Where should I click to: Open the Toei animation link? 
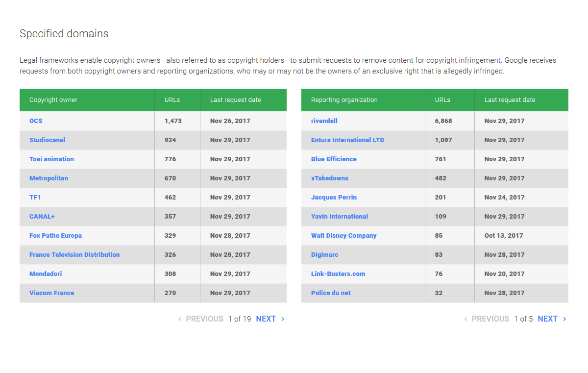(x=51, y=159)
